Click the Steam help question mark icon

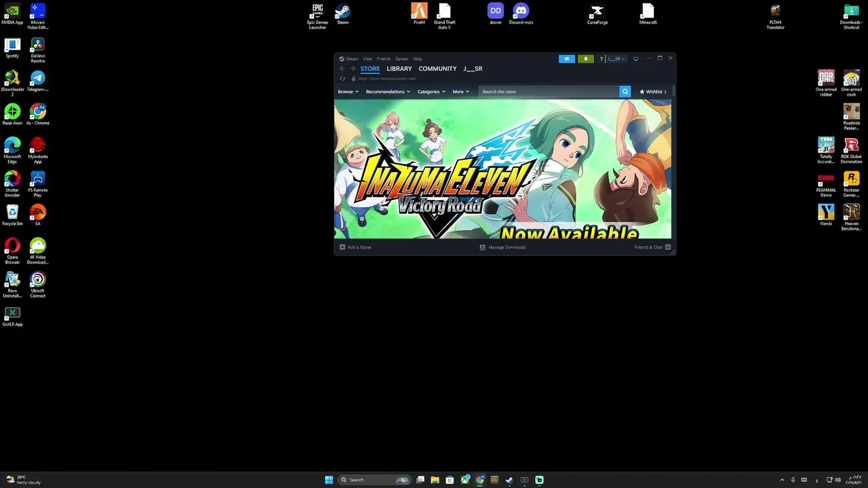[x=601, y=59]
